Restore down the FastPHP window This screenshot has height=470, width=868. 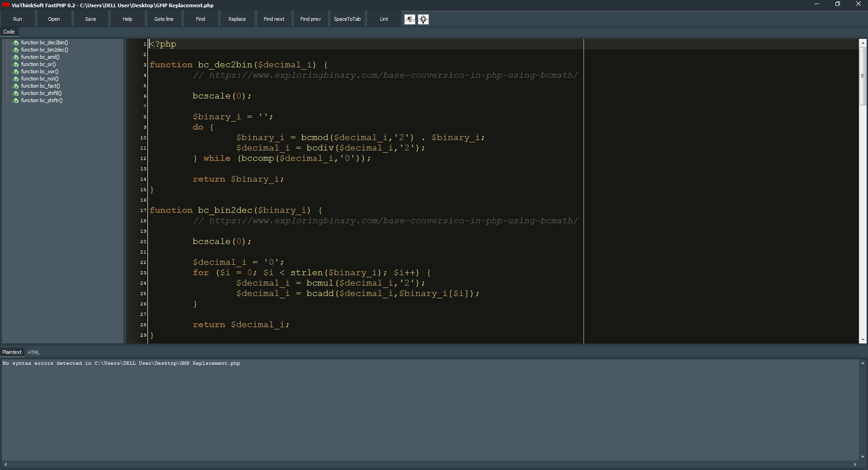point(838,4)
